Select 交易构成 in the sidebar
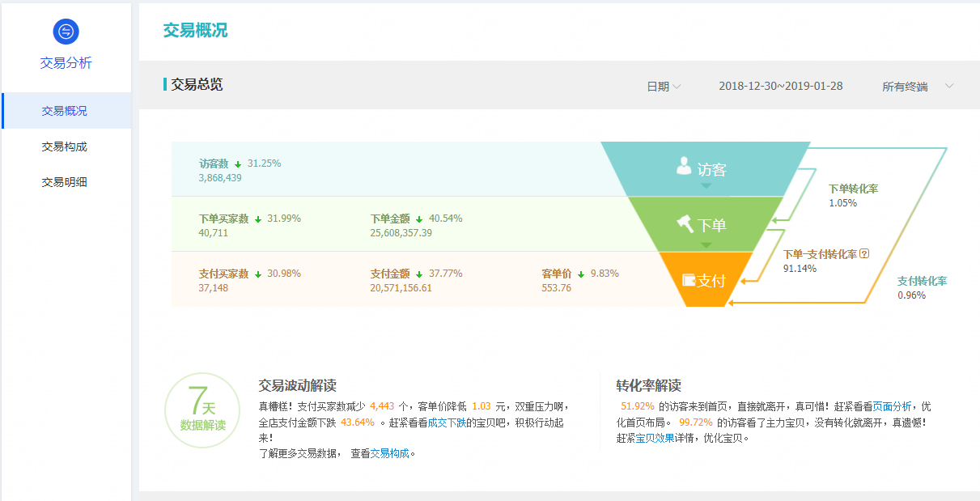Screen dimensions: 980x501 (66, 146)
